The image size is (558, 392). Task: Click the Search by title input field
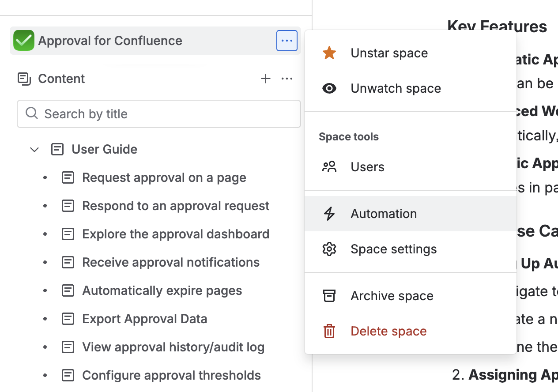point(159,114)
